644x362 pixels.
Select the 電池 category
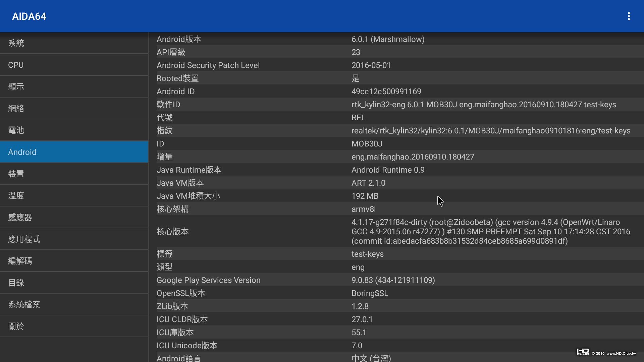(74, 130)
